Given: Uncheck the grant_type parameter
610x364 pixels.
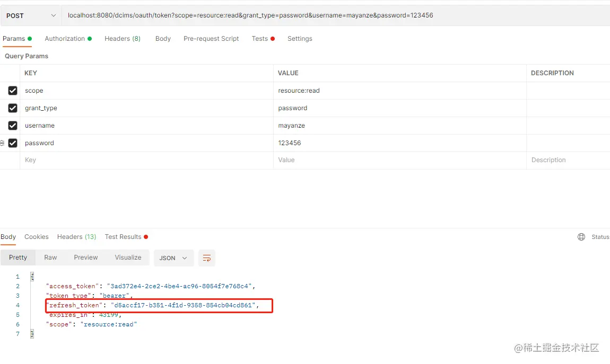Looking at the screenshot, I should click(13, 108).
